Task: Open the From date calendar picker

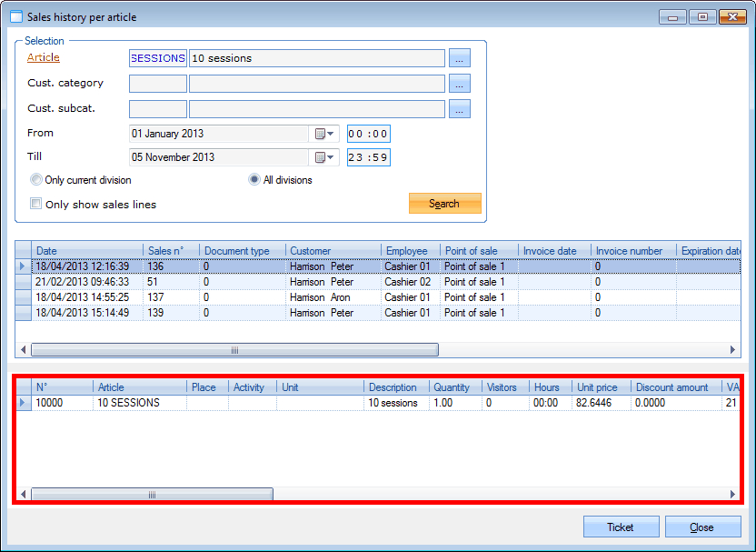Action: pyautogui.click(x=324, y=134)
